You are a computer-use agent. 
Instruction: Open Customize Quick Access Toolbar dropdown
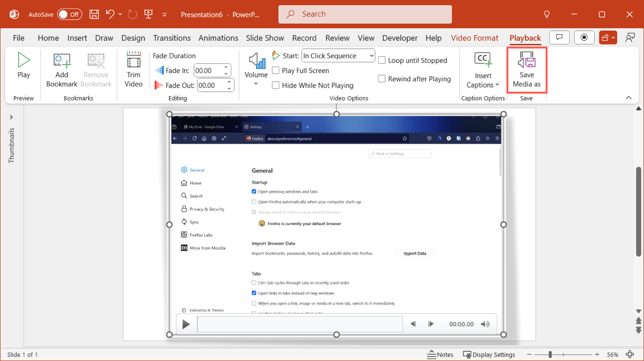164,15
